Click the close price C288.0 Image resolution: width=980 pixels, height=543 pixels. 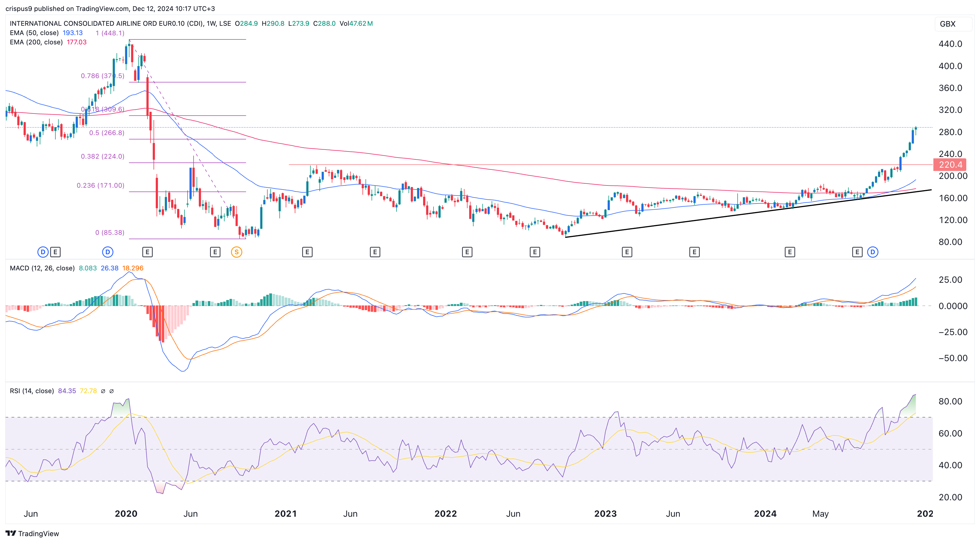[x=324, y=24]
